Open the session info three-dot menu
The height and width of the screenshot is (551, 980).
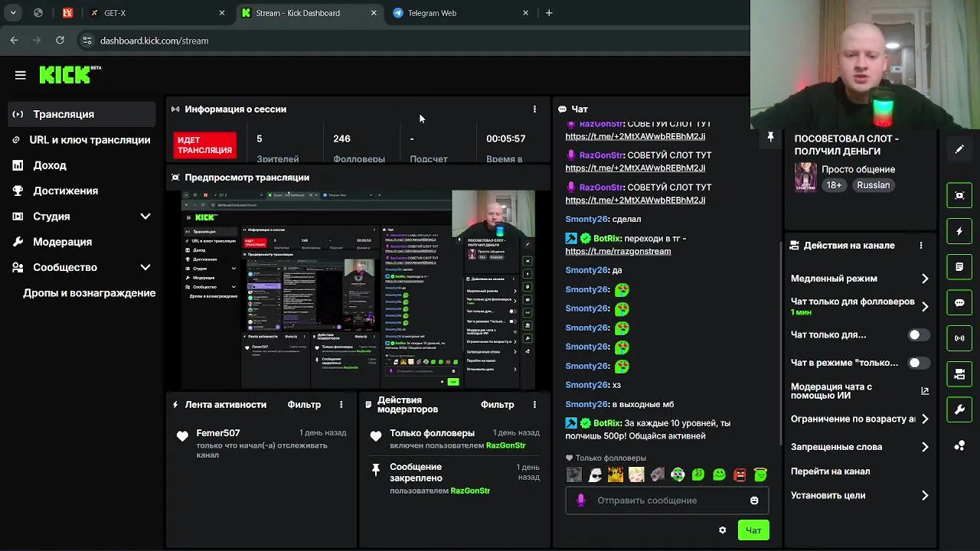pyautogui.click(x=534, y=109)
